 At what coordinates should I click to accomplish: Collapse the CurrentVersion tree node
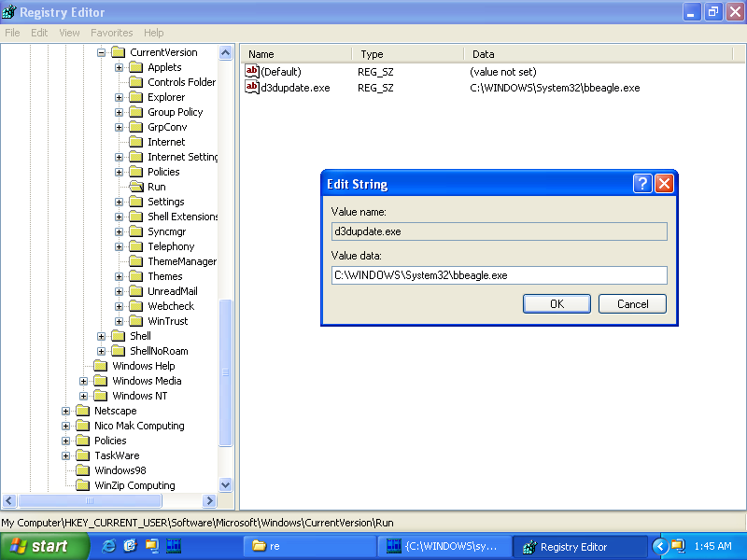[101, 52]
